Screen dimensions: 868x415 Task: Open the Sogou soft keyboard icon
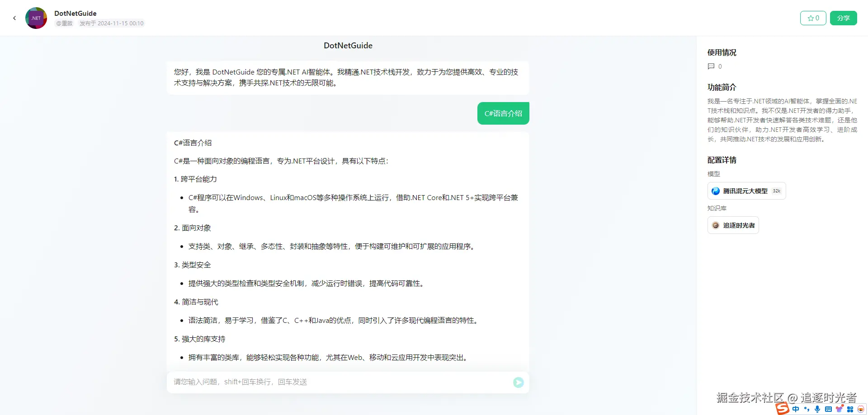click(x=828, y=409)
